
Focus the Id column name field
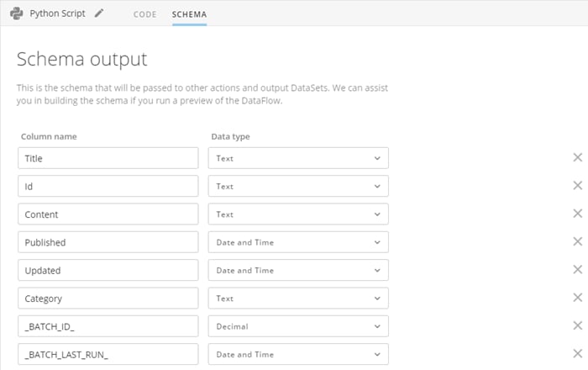click(108, 186)
